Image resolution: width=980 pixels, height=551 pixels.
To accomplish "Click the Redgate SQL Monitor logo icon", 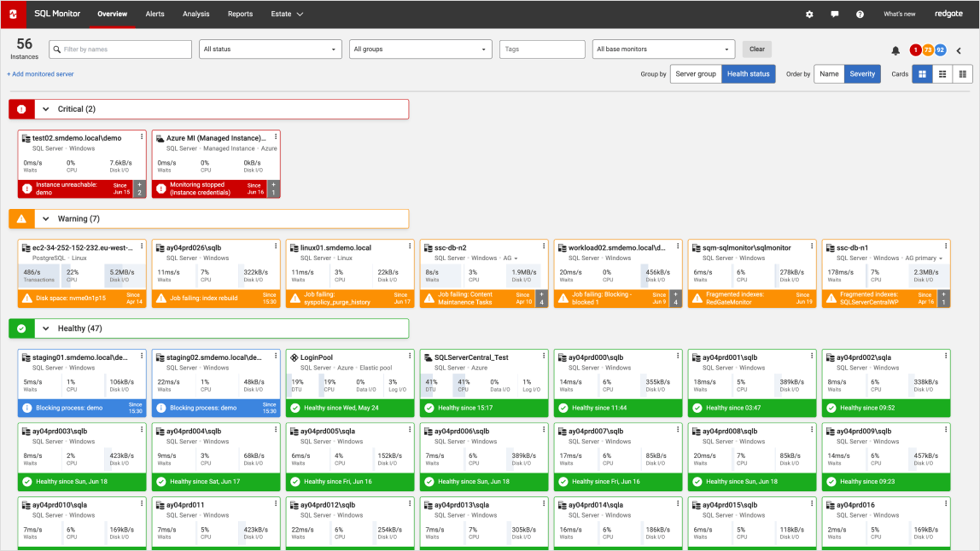I will pyautogui.click(x=13, y=14).
